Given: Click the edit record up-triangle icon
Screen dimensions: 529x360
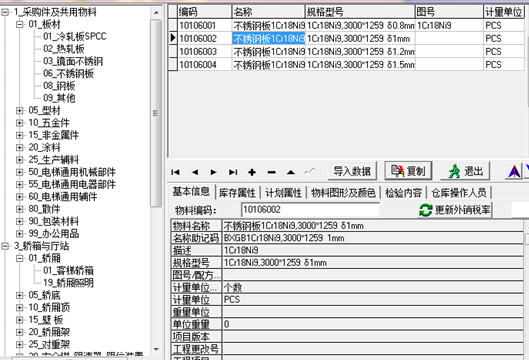Looking at the screenshot, I should (x=290, y=172).
